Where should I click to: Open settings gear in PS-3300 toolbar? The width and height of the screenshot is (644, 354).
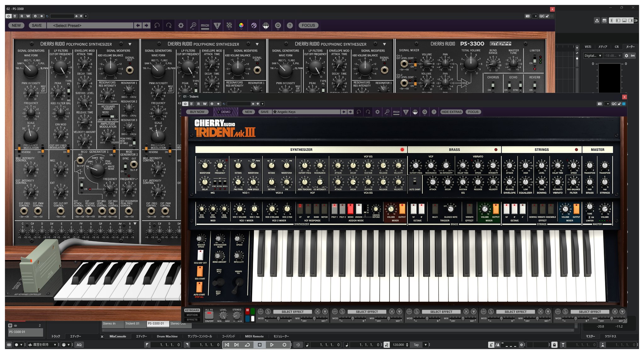(x=181, y=25)
